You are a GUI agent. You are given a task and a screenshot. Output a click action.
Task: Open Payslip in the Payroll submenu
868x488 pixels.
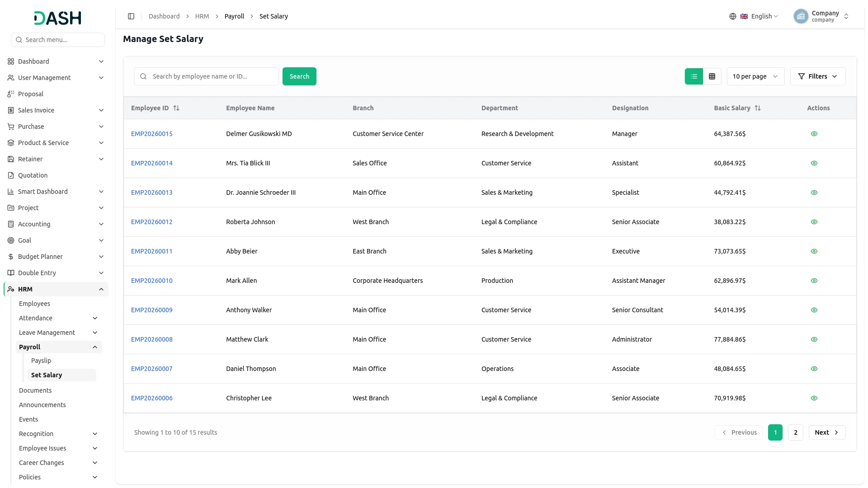(41, 361)
